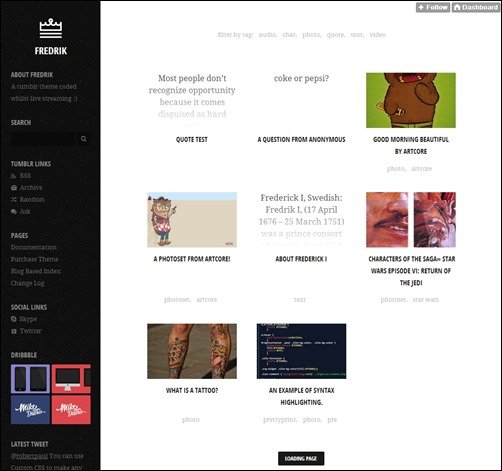Viewport: 502px width, 471px height.
Task: Open the red creature photoset image
Action: (435, 220)
